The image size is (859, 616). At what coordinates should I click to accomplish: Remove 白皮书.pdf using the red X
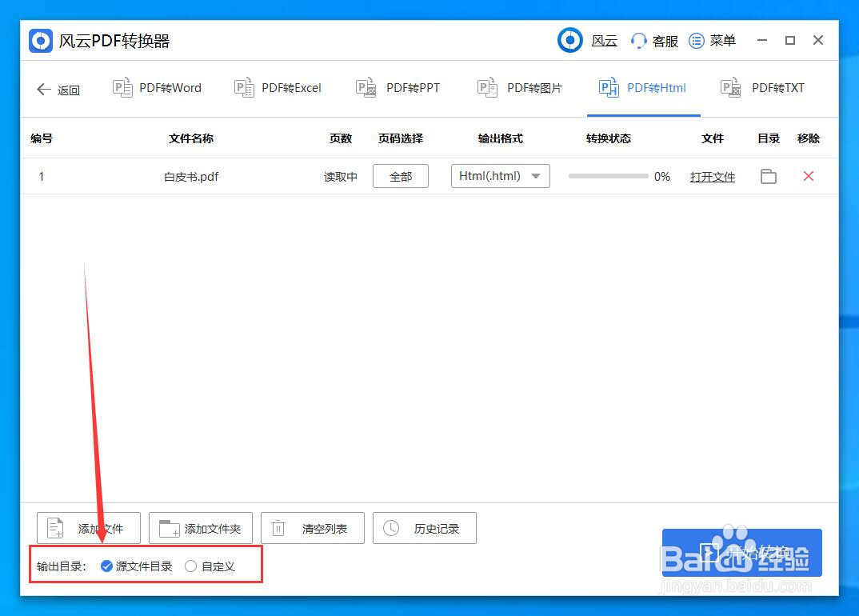pyautogui.click(x=808, y=177)
